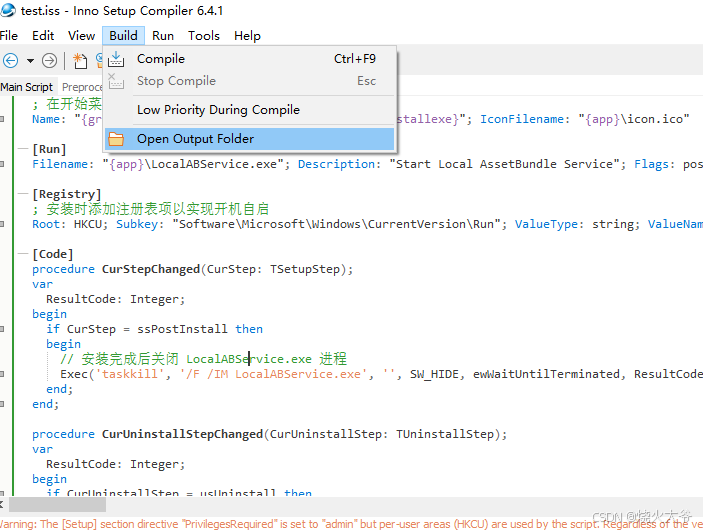This screenshot has height=530, width=703.
Task: Switch to the Main Script tab
Action: 27,87
